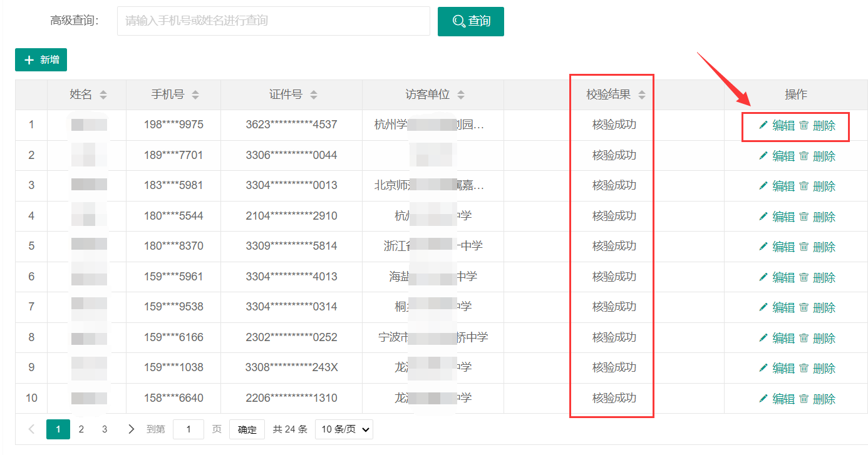Click 删除 link in row 10
868x455 pixels.
[x=824, y=399]
